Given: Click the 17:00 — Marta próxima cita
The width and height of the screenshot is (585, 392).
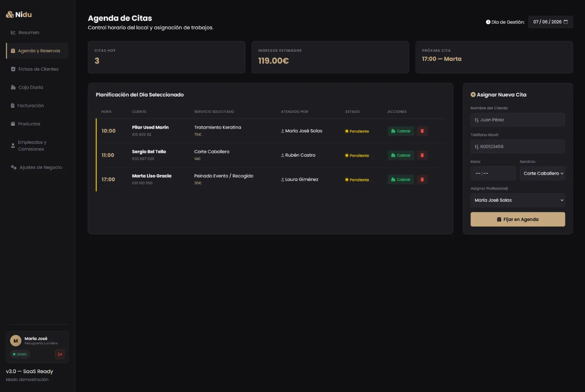Looking at the screenshot, I should pyautogui.click(x=442, y=59).
